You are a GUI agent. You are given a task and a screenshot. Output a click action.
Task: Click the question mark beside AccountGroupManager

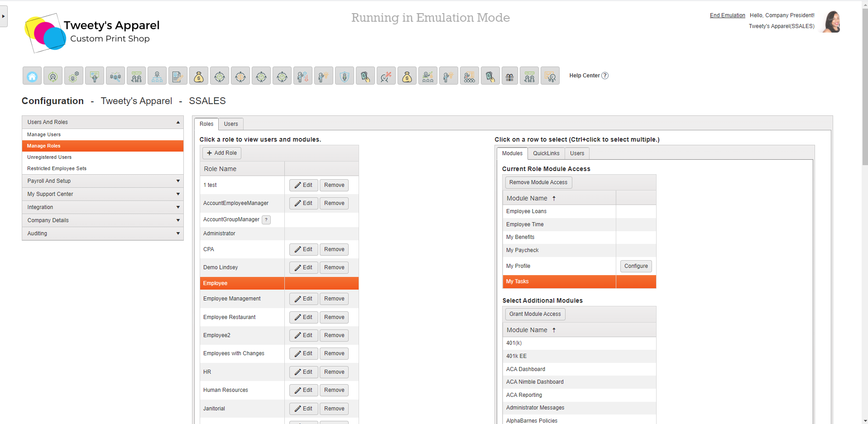click(266, 220)
